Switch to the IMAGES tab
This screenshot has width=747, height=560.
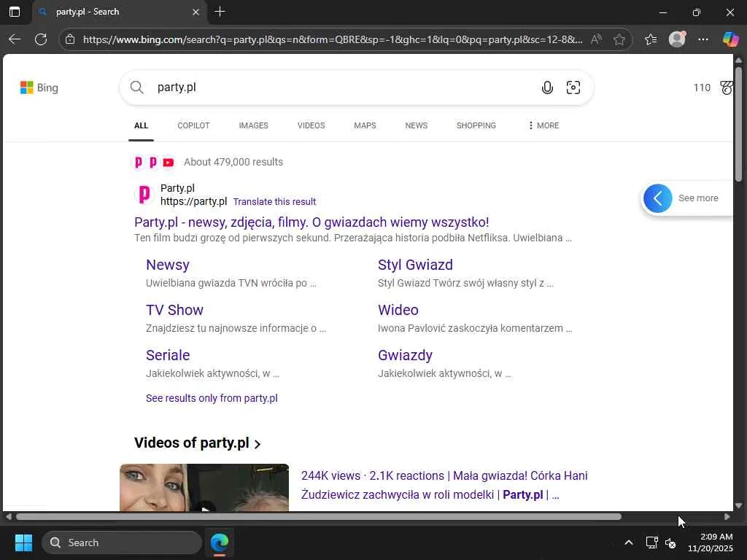pos(253,125)
